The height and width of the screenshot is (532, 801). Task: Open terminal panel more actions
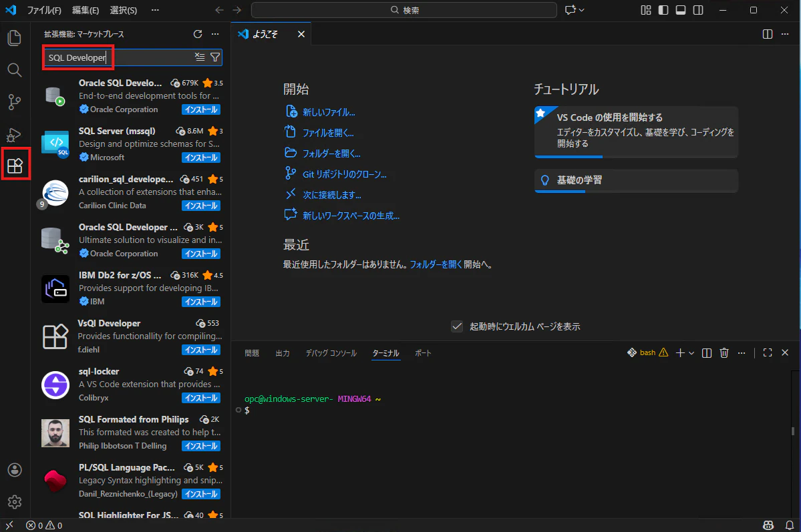[742, 353]
